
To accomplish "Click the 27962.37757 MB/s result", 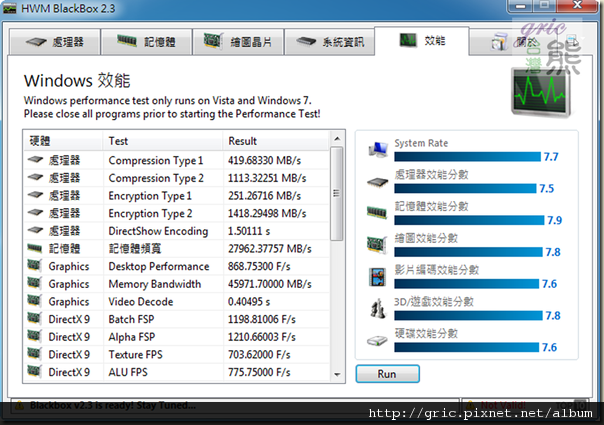I will tap(270, 249).
